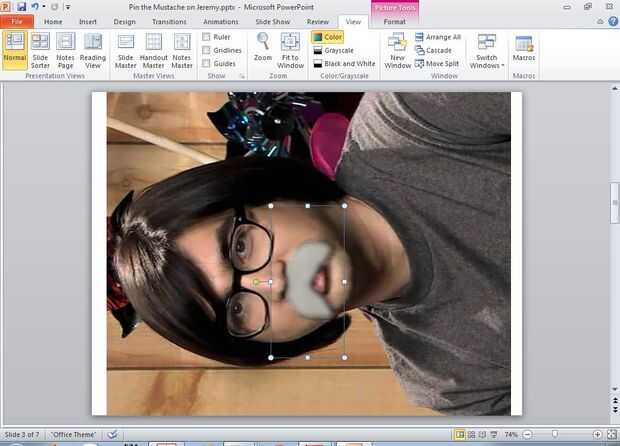Enable the Ruler checkbox
The width and height of the screenshot is (620, 446).
point(206,37)
